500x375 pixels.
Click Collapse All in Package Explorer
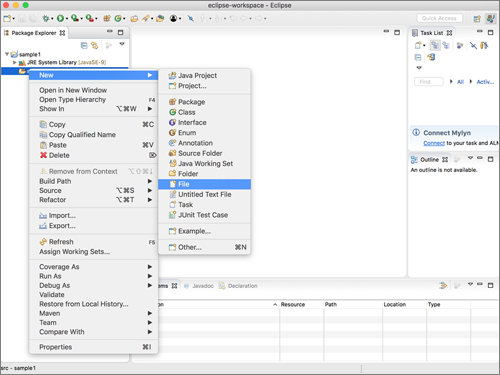pos(84,45)
